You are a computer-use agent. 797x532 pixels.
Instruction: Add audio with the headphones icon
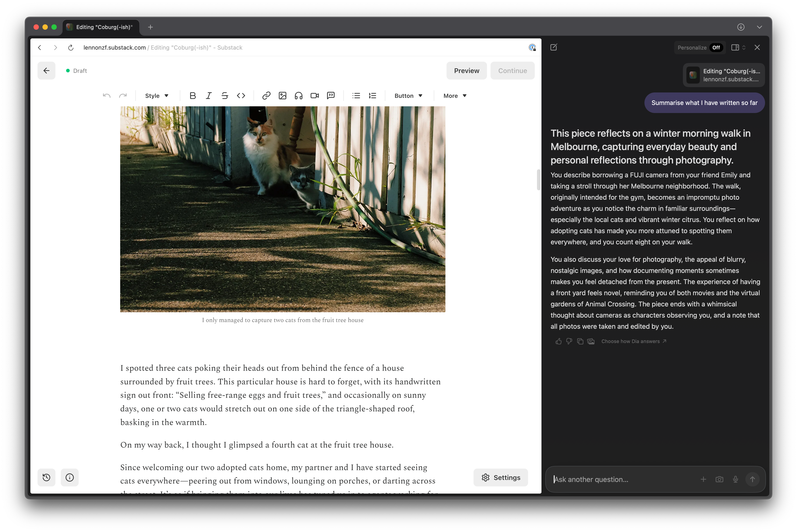click(299, 96)
